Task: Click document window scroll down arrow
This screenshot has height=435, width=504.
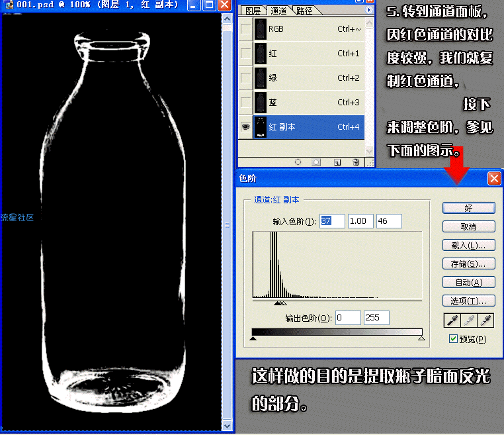Action: 227,426
